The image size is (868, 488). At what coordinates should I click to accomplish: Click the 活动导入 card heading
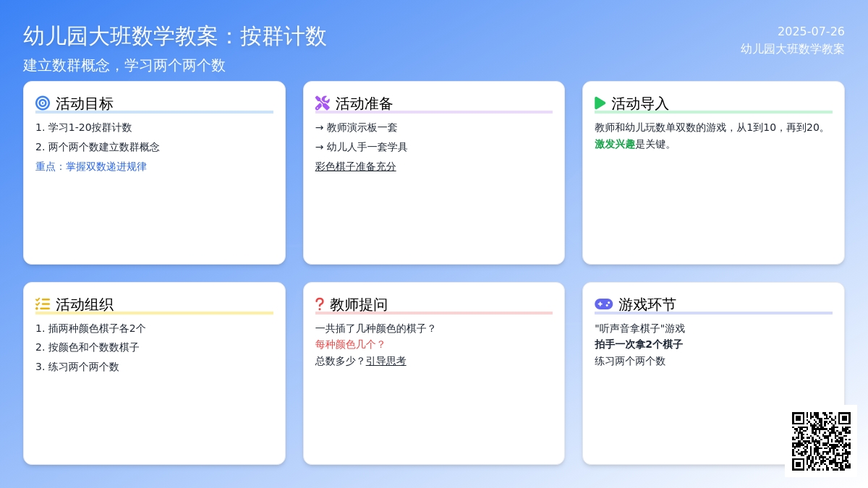coord(640,103)
